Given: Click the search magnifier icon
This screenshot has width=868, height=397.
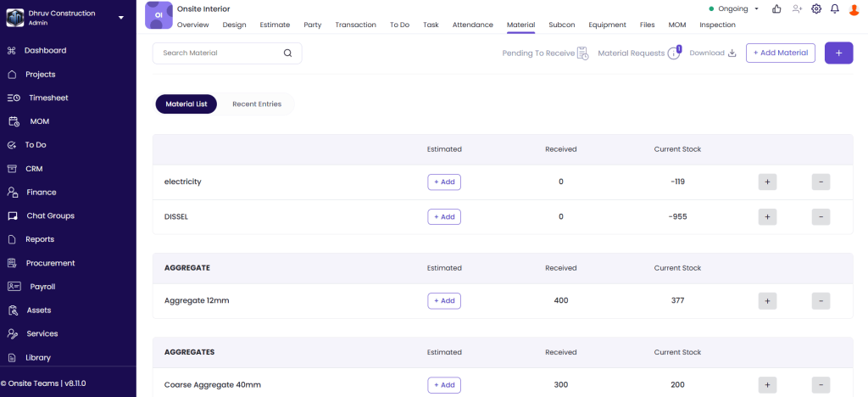Looking at the screenshot, I should click(287, 53).
